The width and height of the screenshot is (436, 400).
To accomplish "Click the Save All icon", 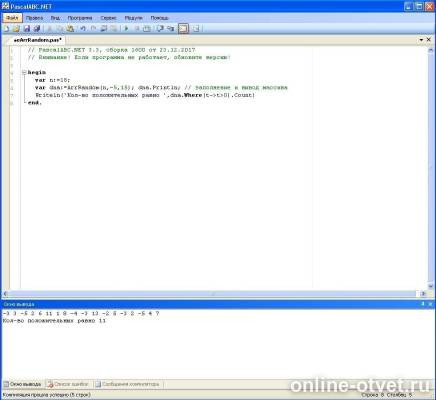I will click(x=37, y=29).
